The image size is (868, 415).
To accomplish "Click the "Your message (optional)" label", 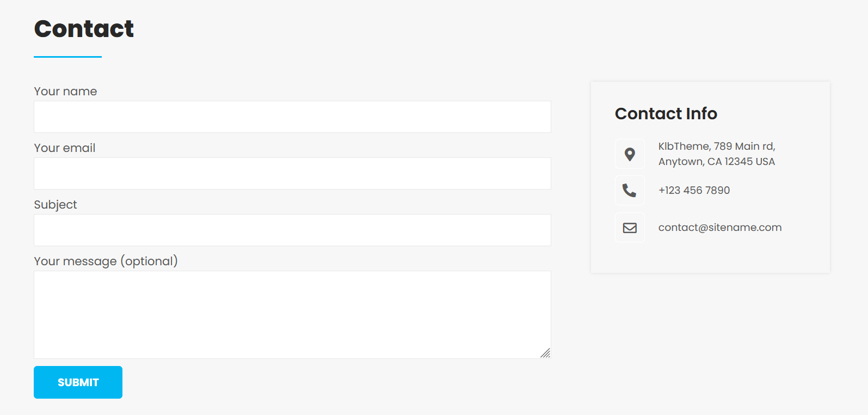I will click(x=106, y=261).
